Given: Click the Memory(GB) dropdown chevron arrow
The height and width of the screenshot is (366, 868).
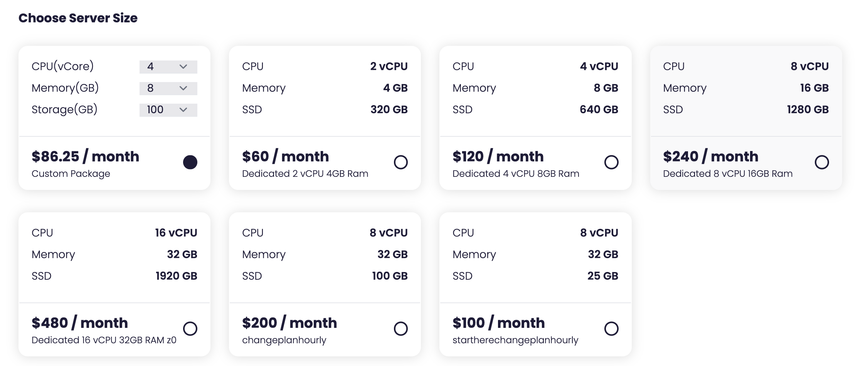Looking at the screenshot, I should pos(183,88).
